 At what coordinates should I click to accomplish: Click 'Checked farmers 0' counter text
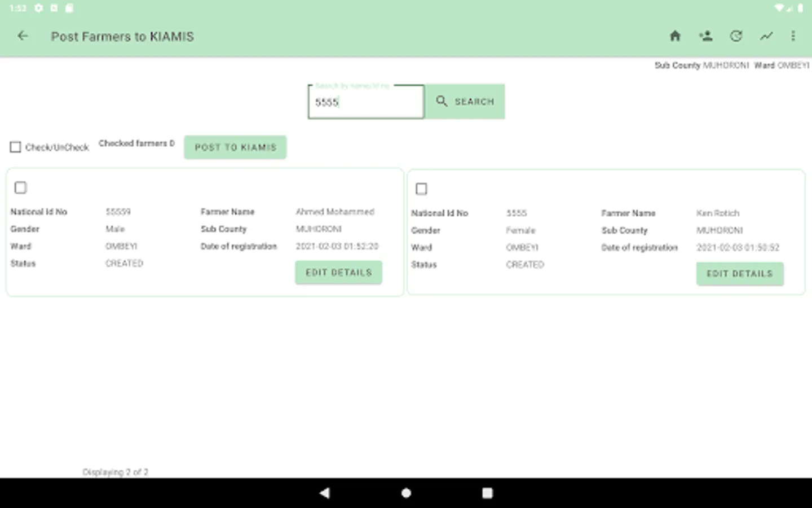[x=136, y=143]
